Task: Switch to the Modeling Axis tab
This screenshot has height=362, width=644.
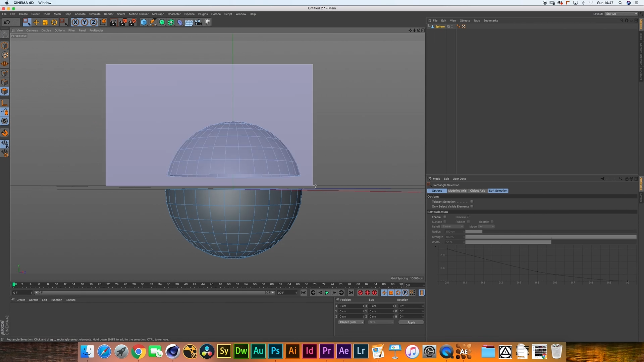Action: [x=457, y=191]
